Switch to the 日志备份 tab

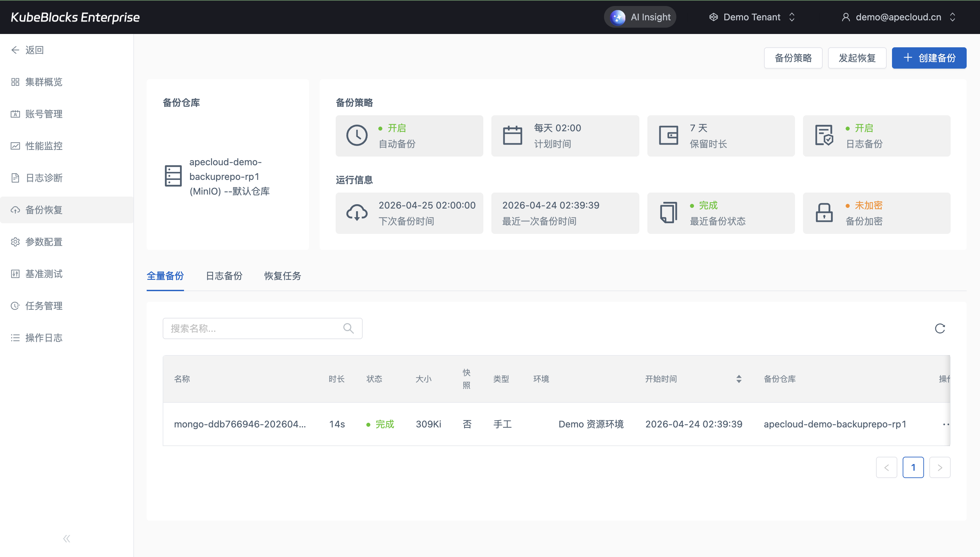[x=224, y=276]
